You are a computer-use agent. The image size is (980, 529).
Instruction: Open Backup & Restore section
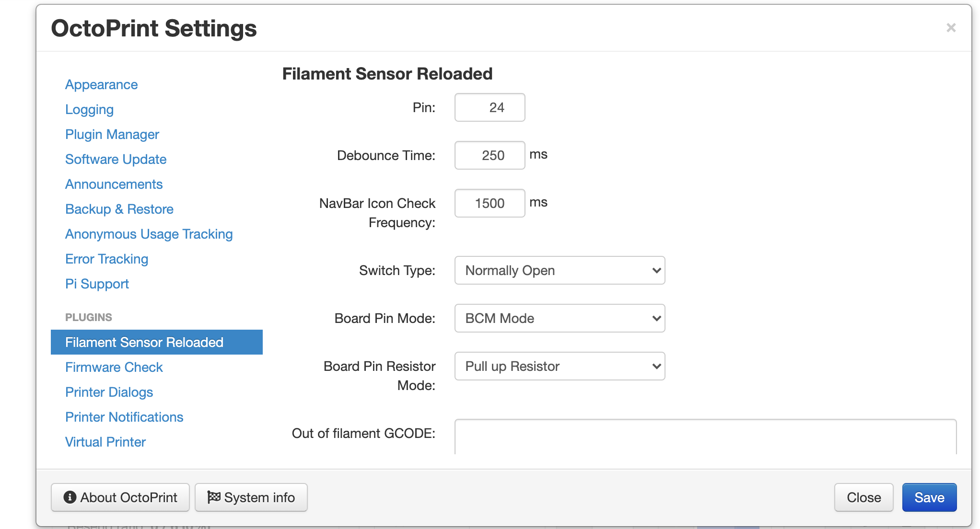click(x=119, y=209)
